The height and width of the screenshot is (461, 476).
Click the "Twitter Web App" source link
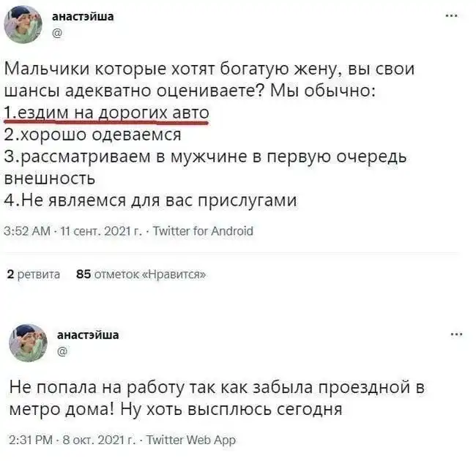click(191, 440)
